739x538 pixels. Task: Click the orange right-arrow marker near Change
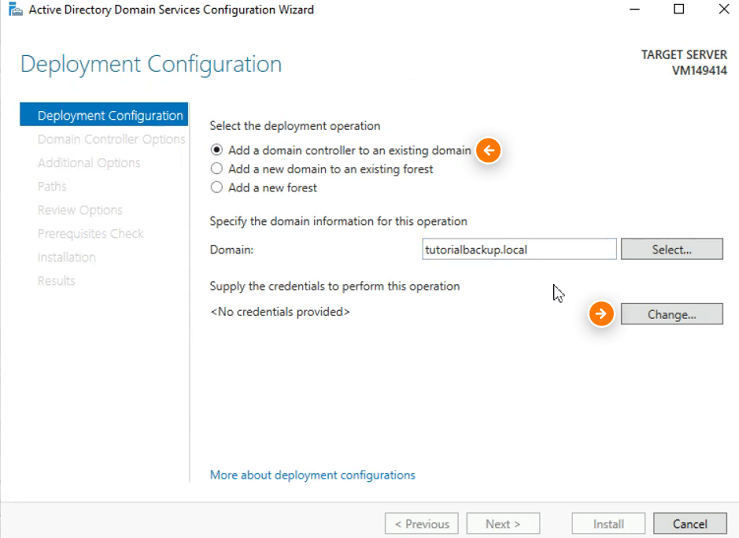pos(601,314)
